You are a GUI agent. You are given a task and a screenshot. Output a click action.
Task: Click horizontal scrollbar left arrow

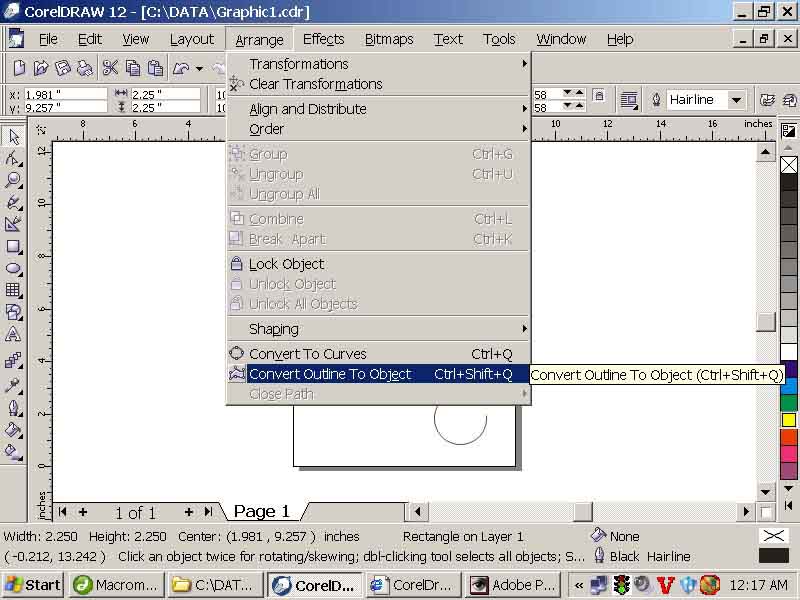(x=418, y=511)
